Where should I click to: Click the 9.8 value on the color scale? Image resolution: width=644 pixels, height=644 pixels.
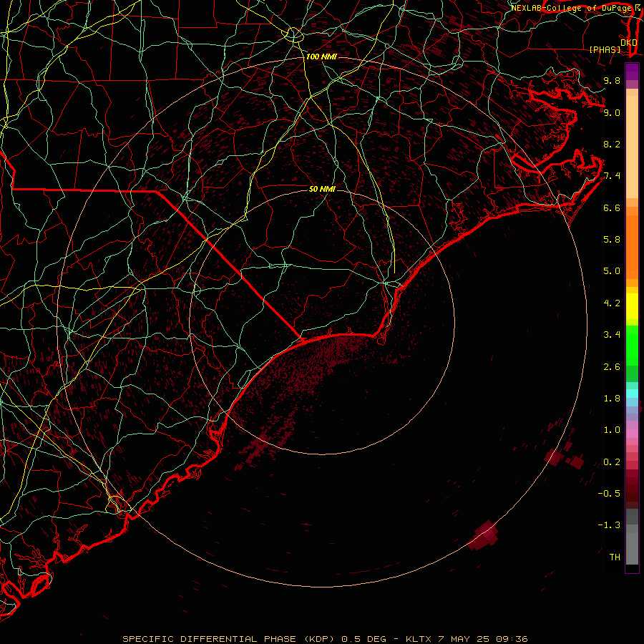pos(612,80)
